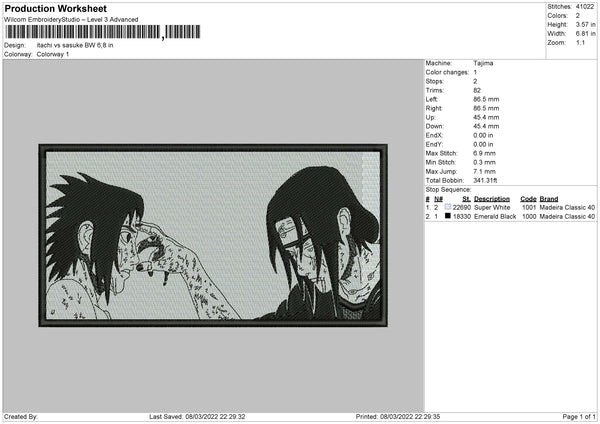
Task: Click the 'Printed: 08/03/2022 22:29:35' footer text
Action: (x=398, y=416)
